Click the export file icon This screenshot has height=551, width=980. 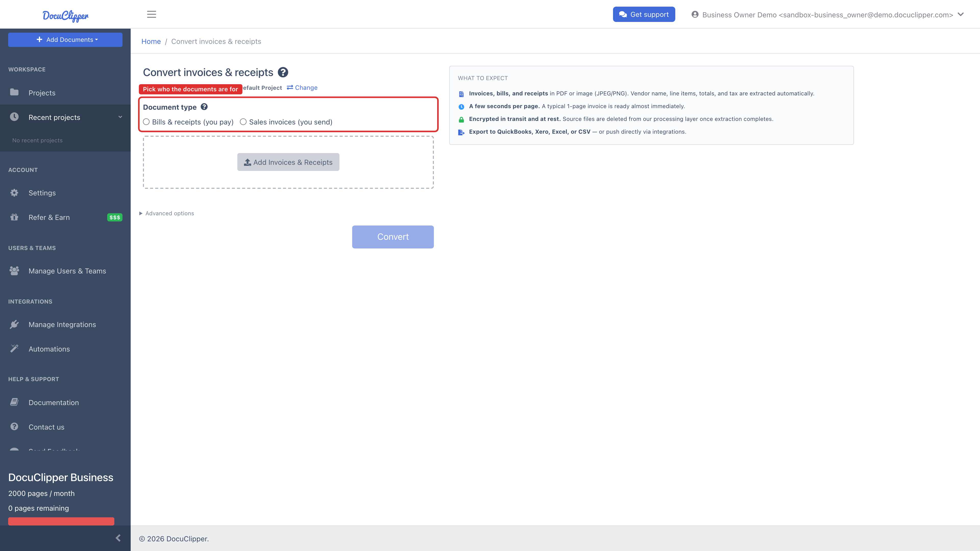pyautogui.click(x=461, y=132)
